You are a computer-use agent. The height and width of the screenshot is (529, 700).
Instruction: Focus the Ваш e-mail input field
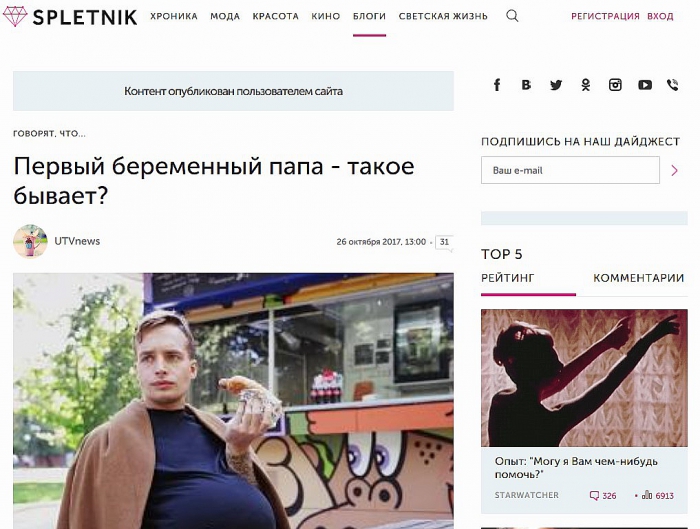570,170
